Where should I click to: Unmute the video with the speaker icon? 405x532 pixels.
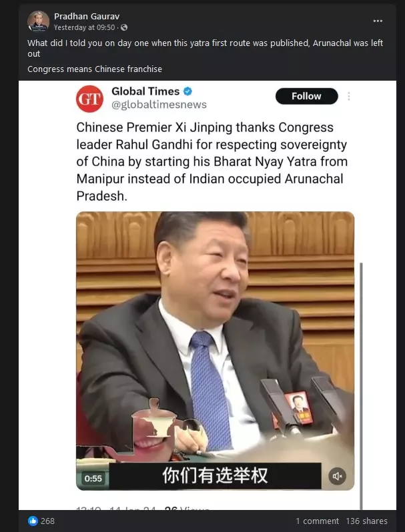[x=337, y=477]
